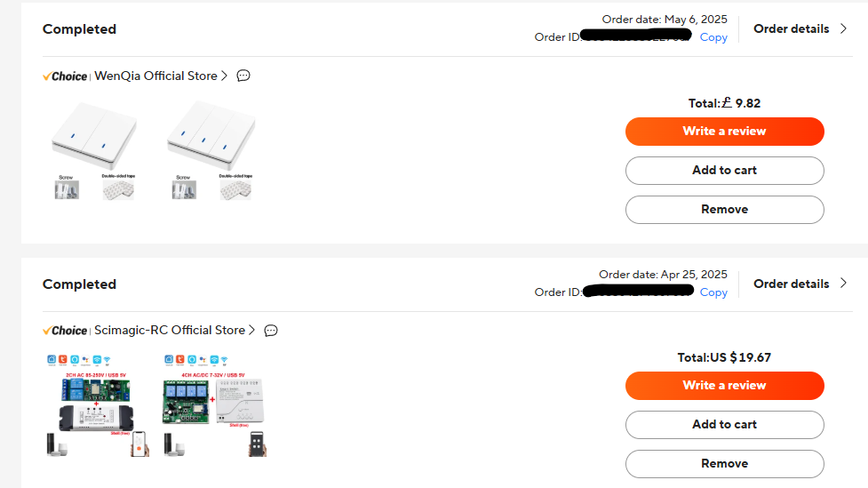This screenshot has height=488, width=868.
Task: View the 2CH AC 85-250V relay module thumbnail
Action: coord(96,405)
